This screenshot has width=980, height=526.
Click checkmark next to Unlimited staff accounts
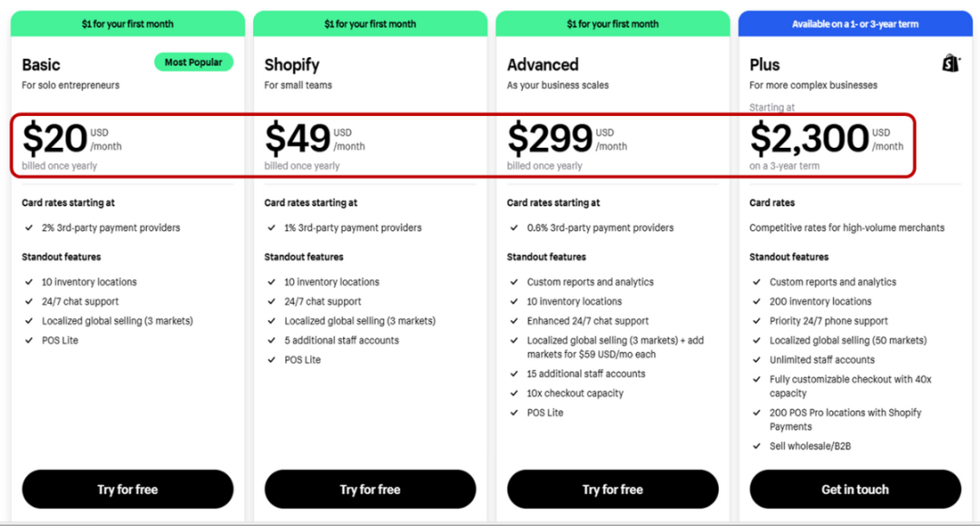tap(755, 360)
